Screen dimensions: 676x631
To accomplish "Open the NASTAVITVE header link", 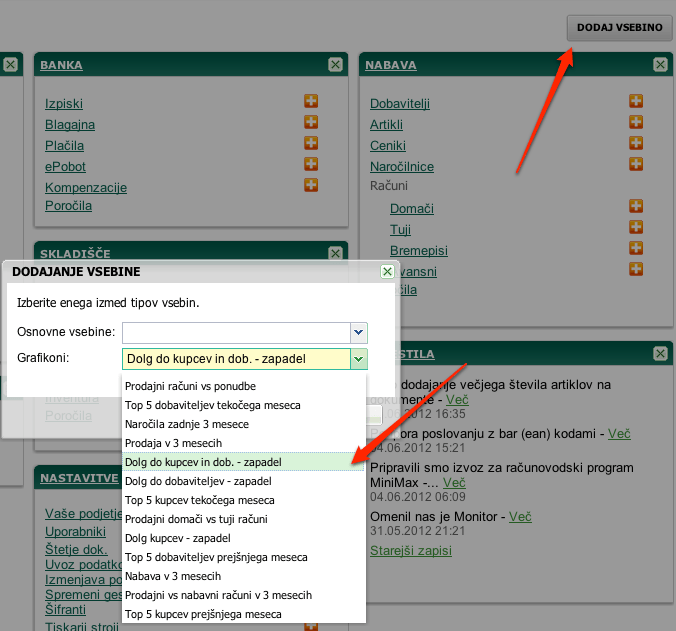I will click(x=79, y=478).
